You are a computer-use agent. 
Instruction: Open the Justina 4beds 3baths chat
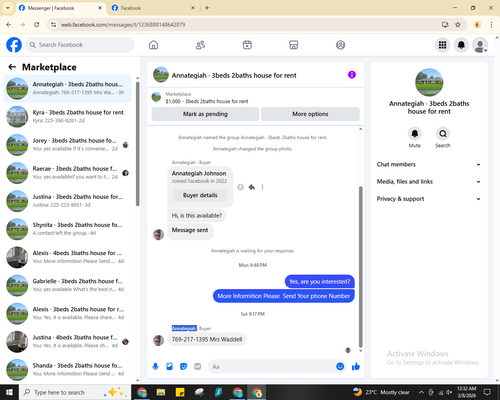pos(68,341)
